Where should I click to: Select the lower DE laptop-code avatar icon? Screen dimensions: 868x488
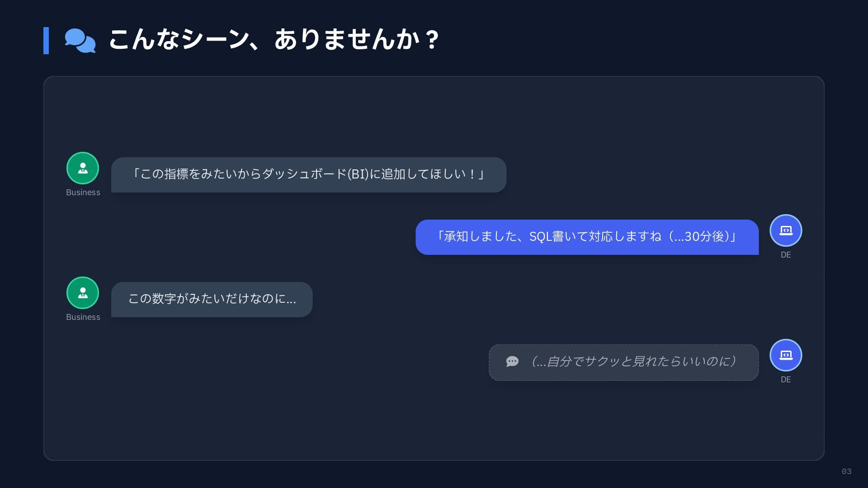point(786,355)
